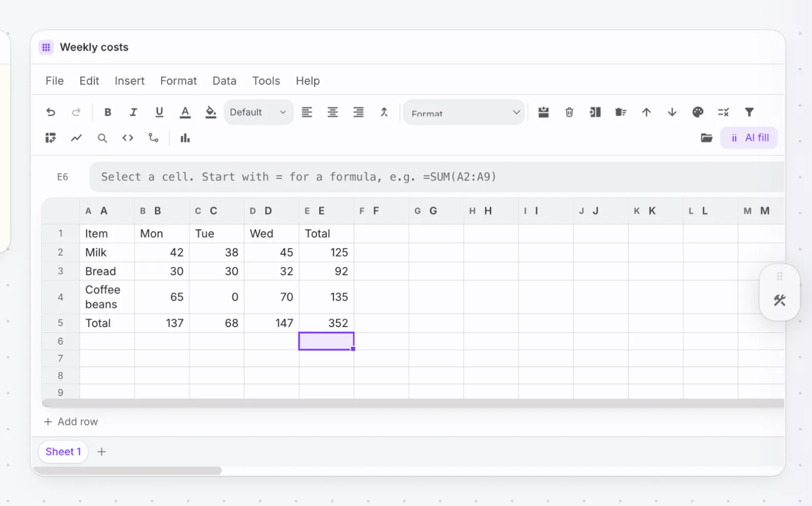Select column E header
The width and height of the screenshot is (812, 506).
click(326, 211)
